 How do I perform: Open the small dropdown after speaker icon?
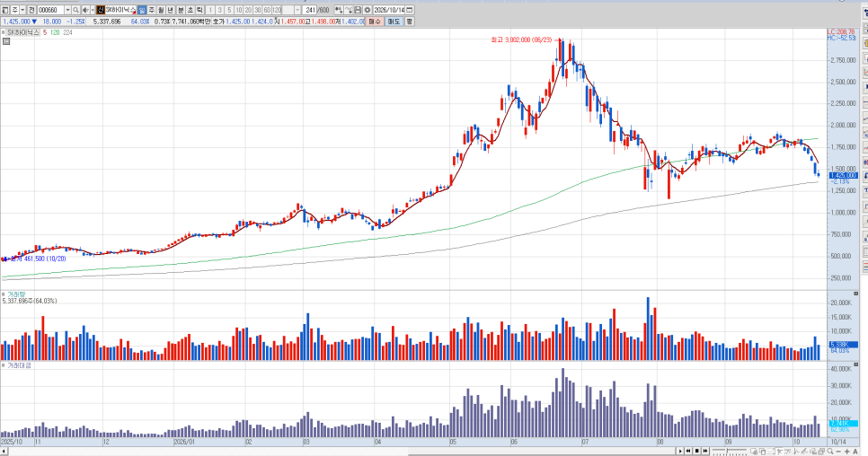click(x=93, y=10)
